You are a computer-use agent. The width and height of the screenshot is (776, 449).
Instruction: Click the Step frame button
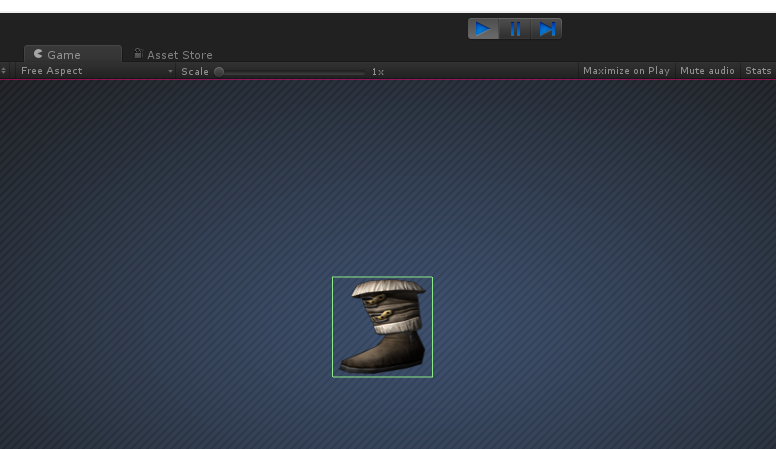pos(546,29)
